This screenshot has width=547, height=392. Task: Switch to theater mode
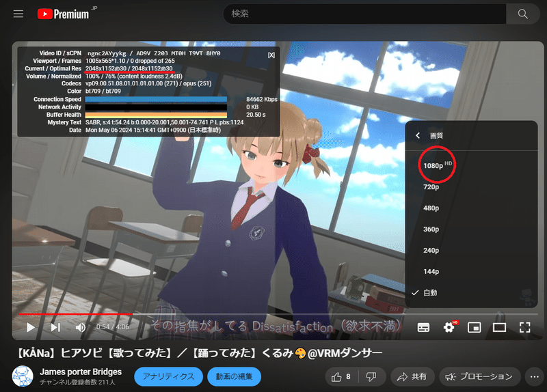pos(499,327)
